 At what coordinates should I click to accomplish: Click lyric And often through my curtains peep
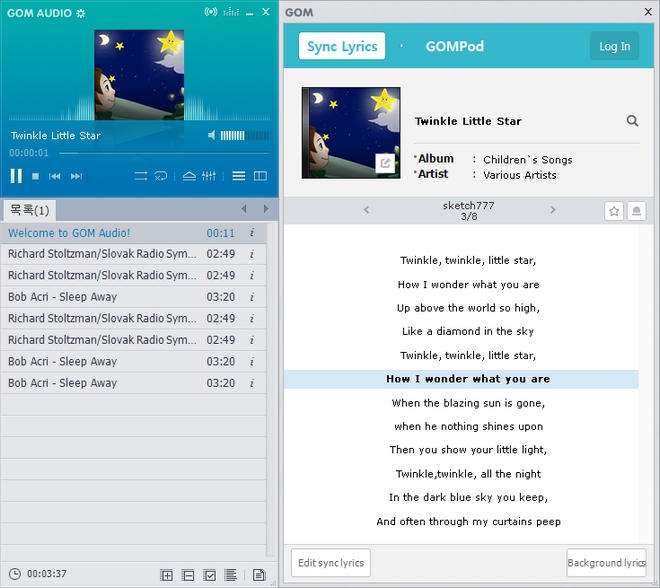tap(468, 521)
